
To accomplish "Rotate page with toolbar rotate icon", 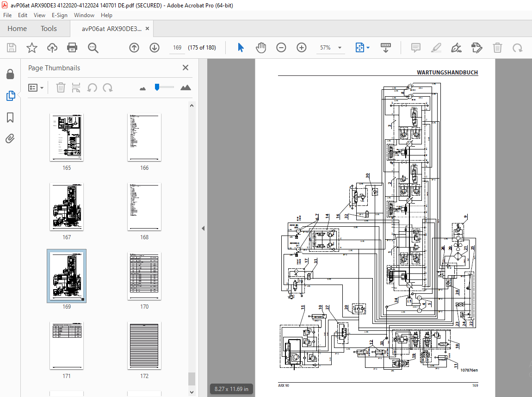I will [x=517, y=48].
